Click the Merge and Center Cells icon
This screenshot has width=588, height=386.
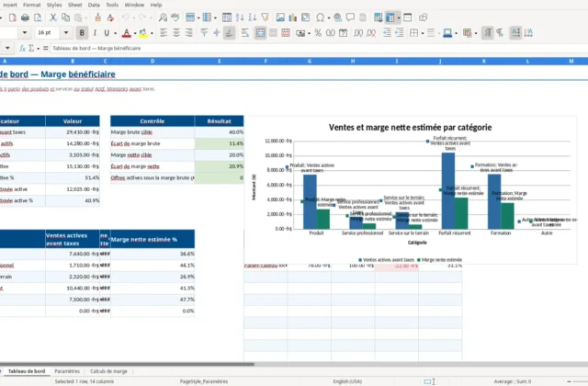pos(260,33)
